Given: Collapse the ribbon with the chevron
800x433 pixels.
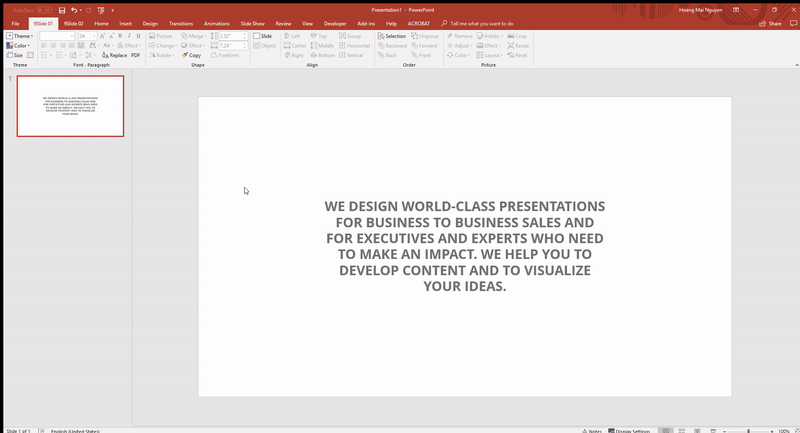Looking at the screenshot, I should tap(796, 65).
